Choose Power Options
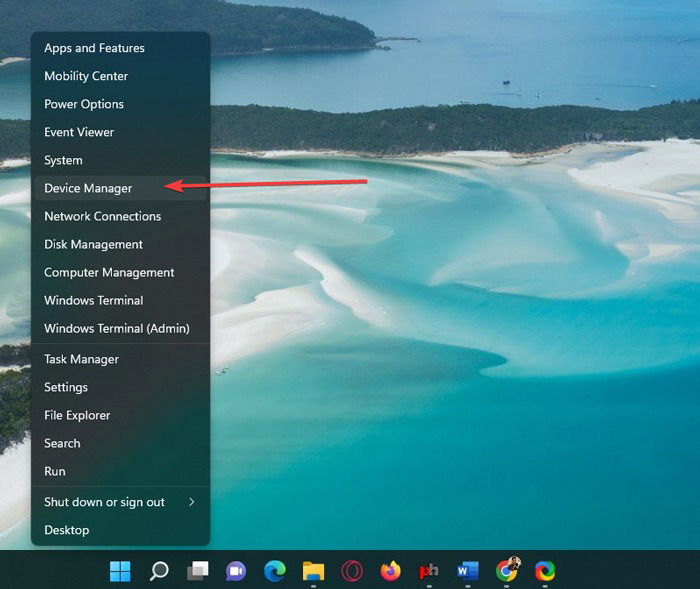Viewport: 700px width, 589px height. 121,104
